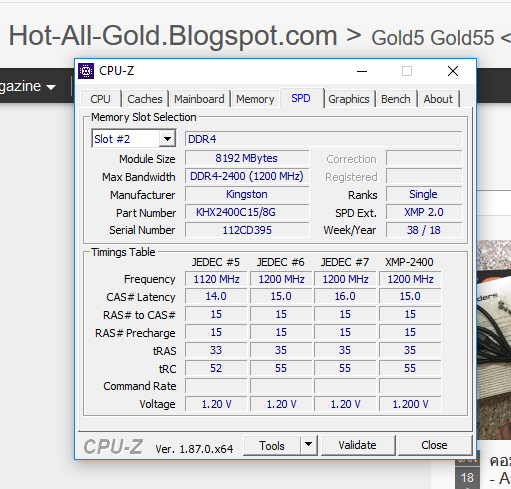Viewport: 511px width, 489px height.
Task: Click the DDR4-2400 (1200 MHz) bandwidth value
Action: (x=247, y=176)
